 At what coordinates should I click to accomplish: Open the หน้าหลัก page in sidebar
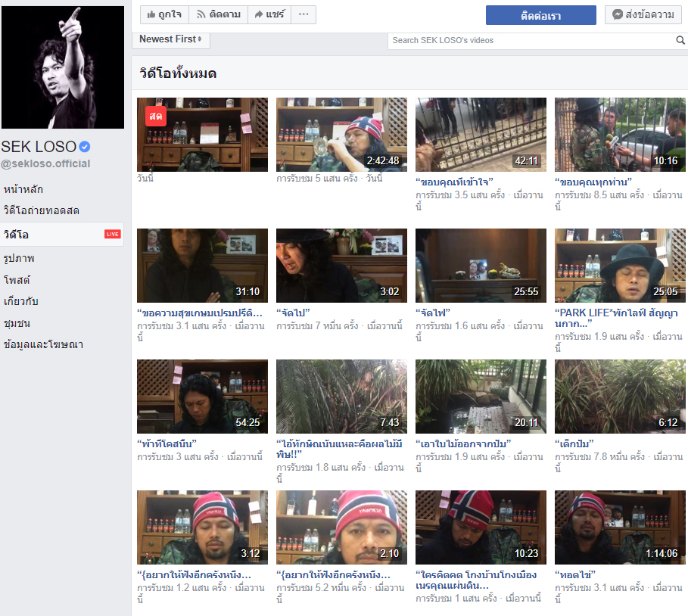click(23, 188)
